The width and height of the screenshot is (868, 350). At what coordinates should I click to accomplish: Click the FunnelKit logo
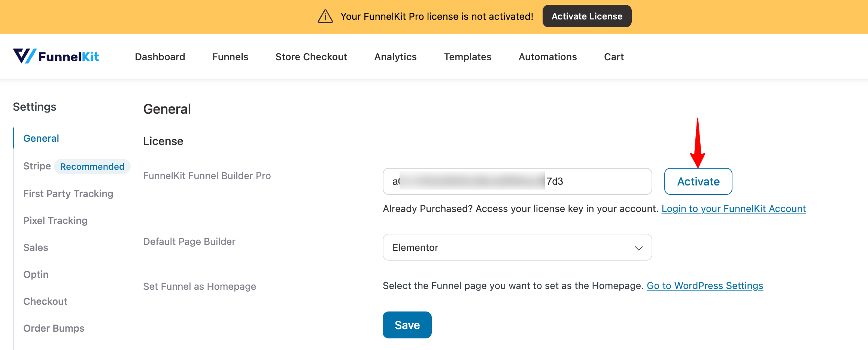click(x=56, y=56)
